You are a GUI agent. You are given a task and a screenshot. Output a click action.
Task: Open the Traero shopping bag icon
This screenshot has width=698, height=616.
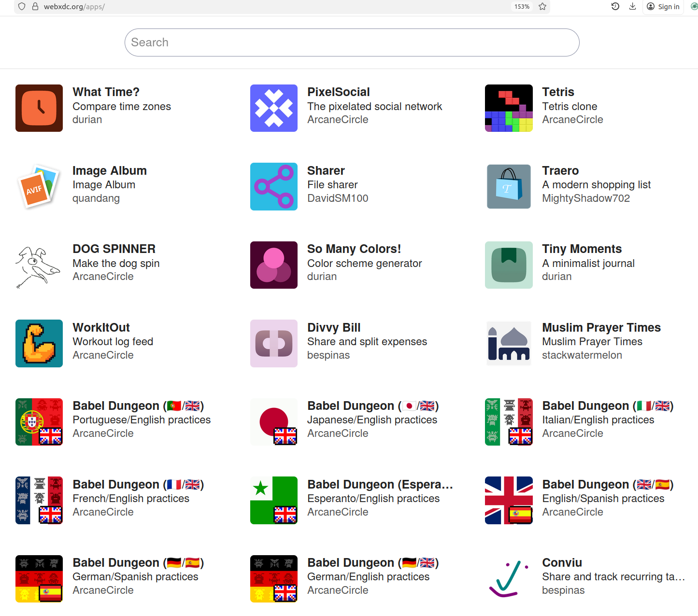509,187
